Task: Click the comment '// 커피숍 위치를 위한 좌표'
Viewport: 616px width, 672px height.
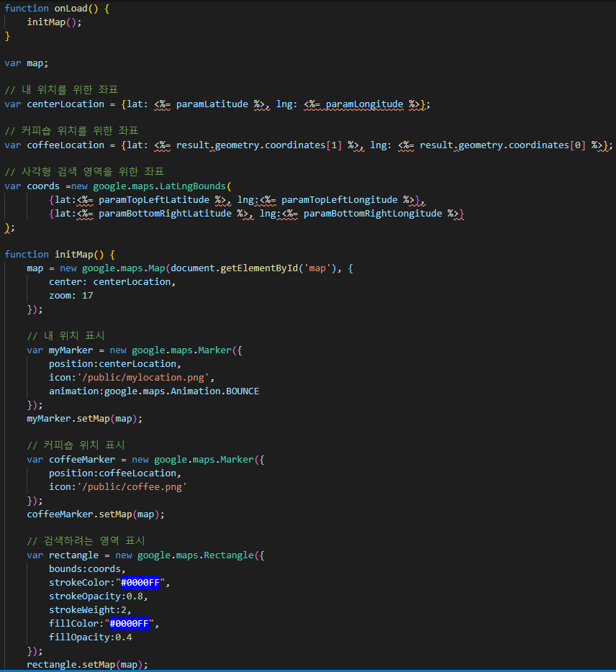Action: [71, 131]
